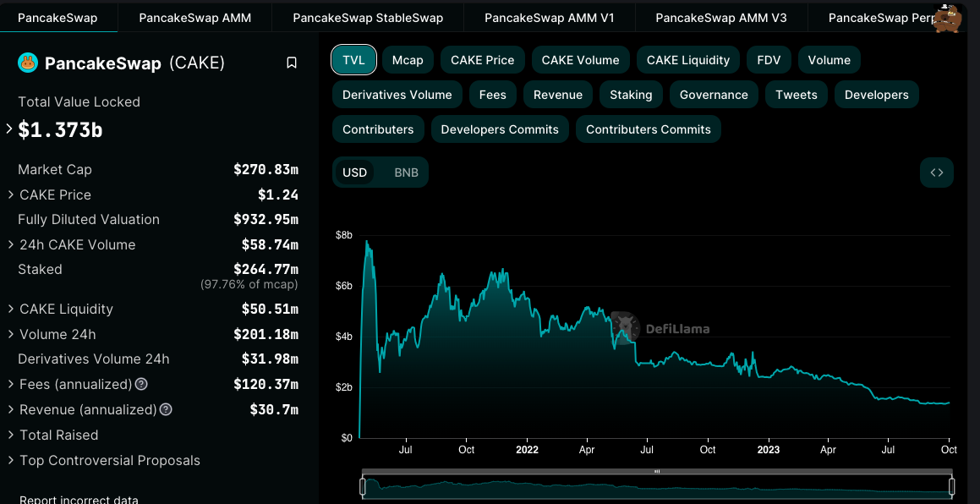Select USD chart denomination
980x504 pixels.
[354, 173]
